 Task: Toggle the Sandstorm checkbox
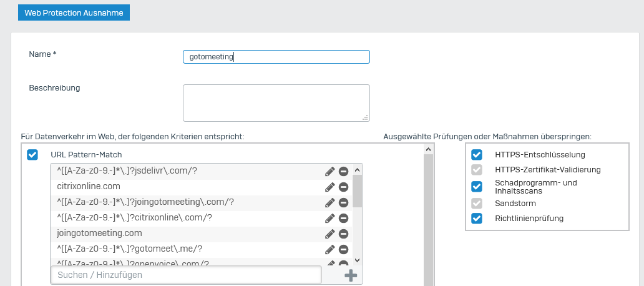pos(476,204)
